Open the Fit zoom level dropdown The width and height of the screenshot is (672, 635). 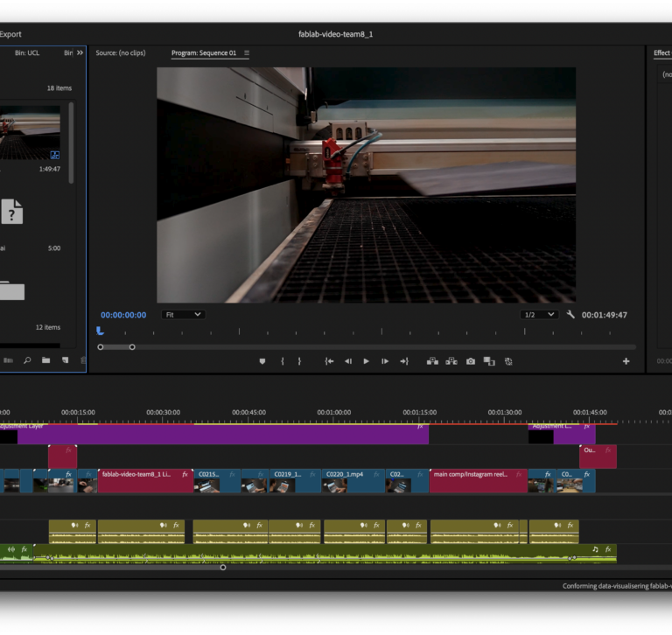(x=183, y=315)
